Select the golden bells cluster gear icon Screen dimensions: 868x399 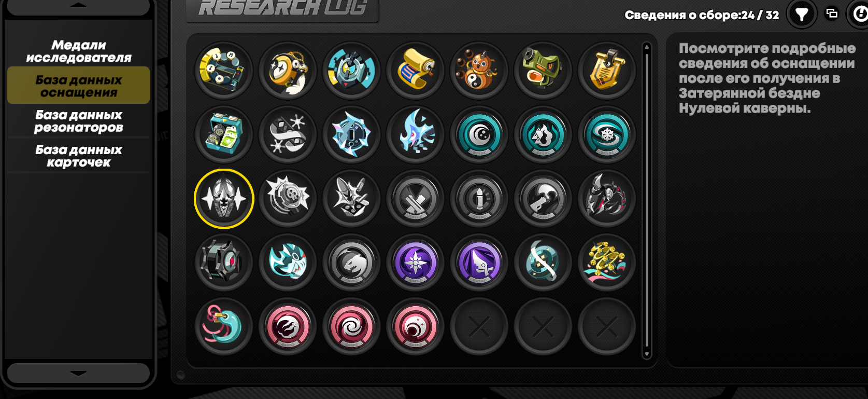[606, 262]
